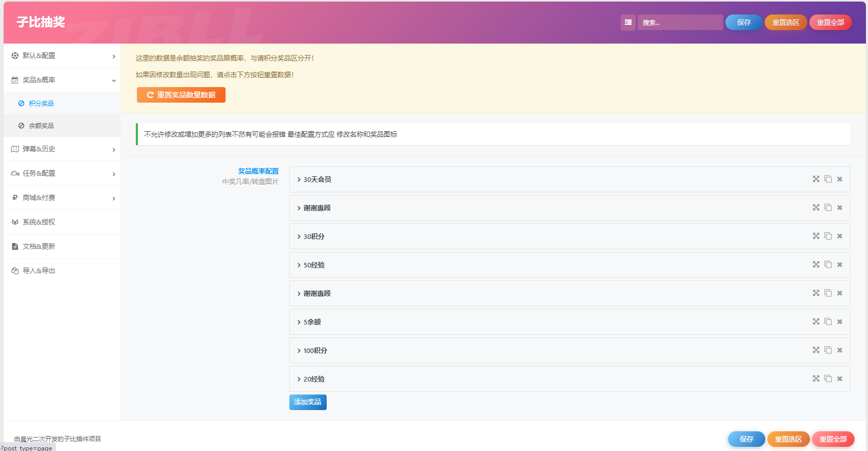
Task: Expand the 30天会员 prize panel
Action: click(x=317, y=179)
